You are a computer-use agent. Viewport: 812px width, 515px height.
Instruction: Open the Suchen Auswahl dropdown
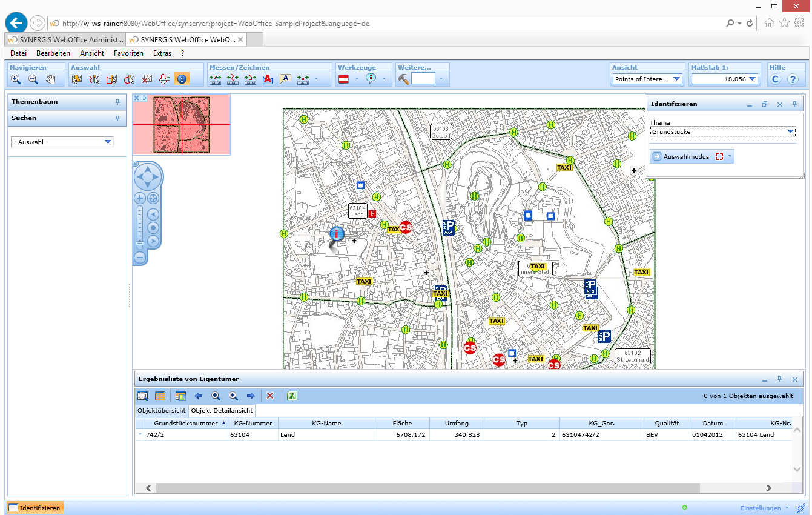(x=108, y=142)
